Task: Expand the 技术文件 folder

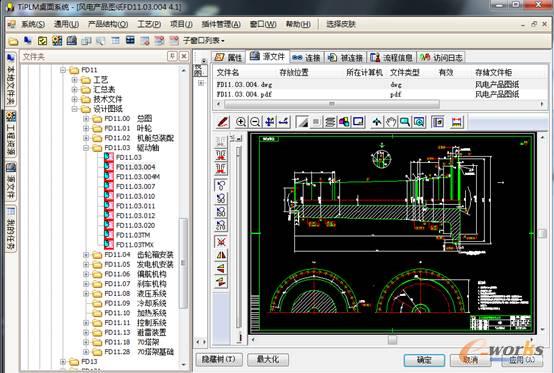Action: click(74, 99)
